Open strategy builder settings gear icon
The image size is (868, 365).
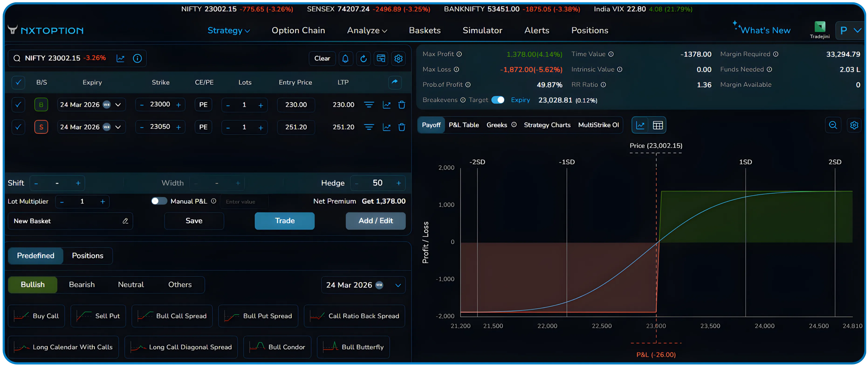tap(398, 58)
